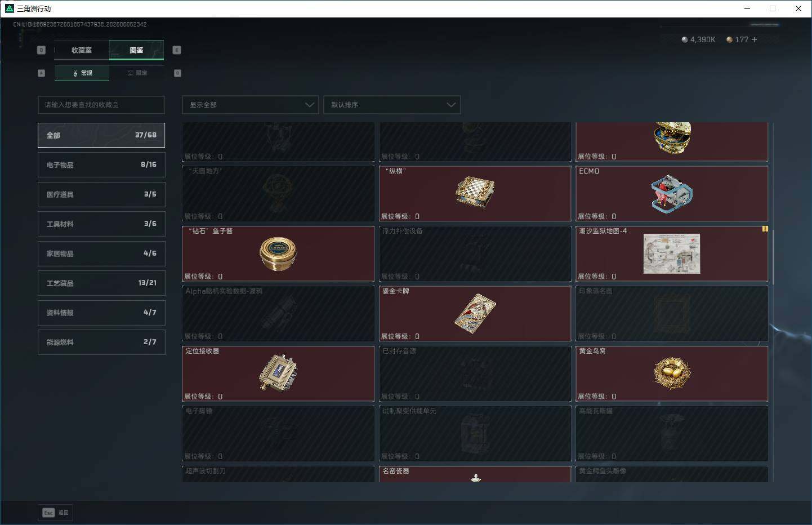Focus the collectible search input field

click(x=101, y=105)
